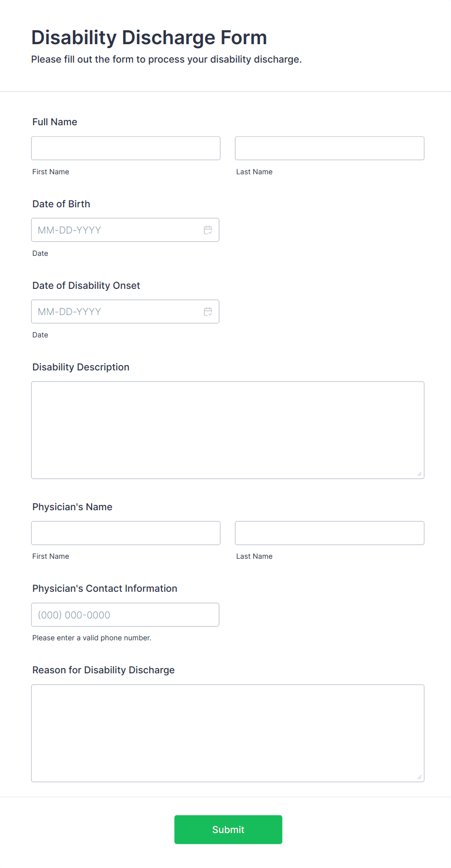The height and width of the screenshot is (868, 451).
Task: Click the Physician's Name label
Action: pos(72,507)
